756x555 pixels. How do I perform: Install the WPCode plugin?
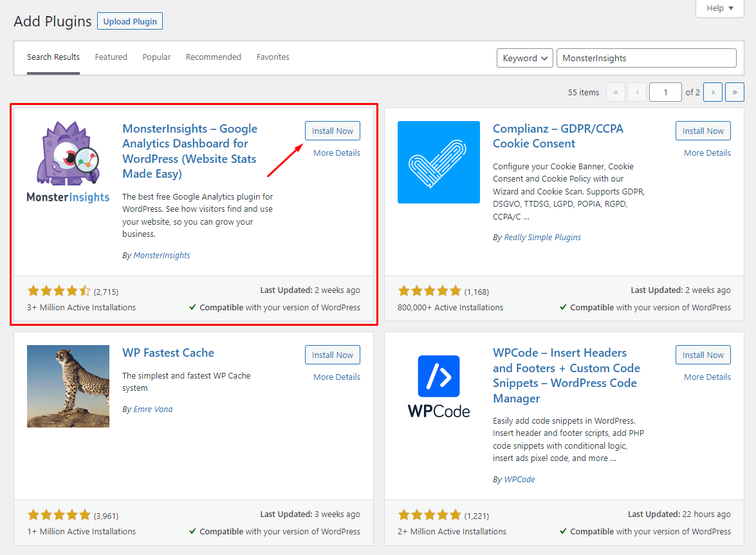coord(703,355)
